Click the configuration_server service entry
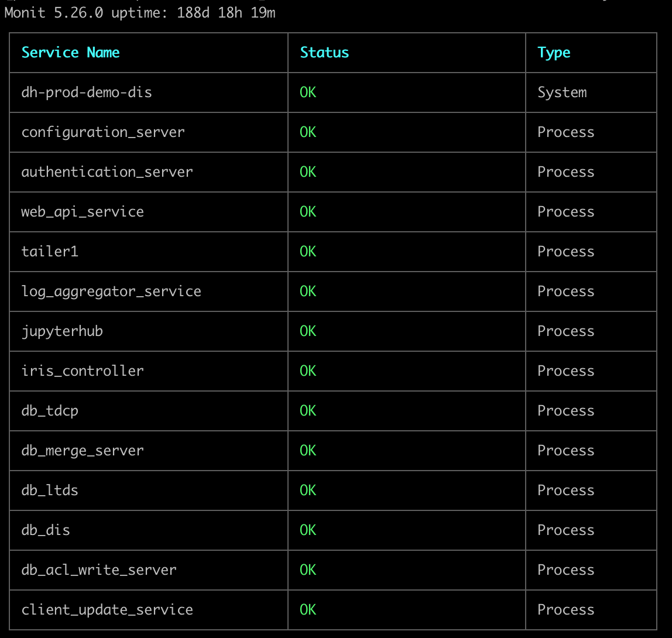 [103, 132]
